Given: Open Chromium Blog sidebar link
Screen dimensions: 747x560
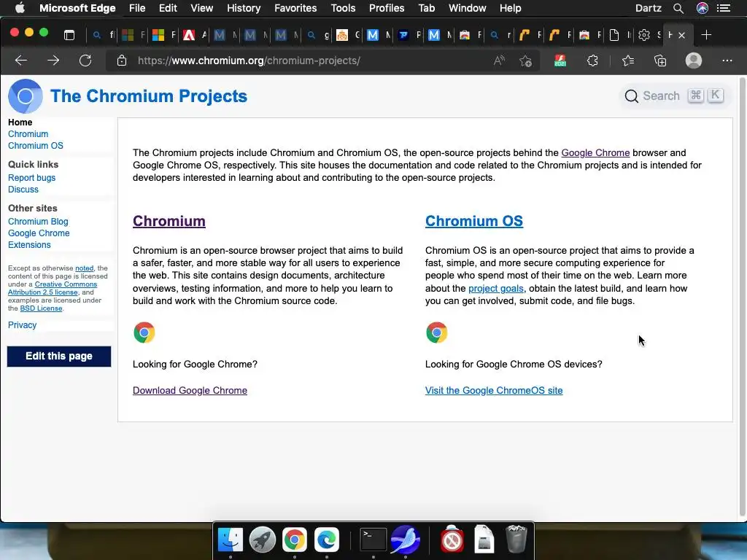Looking at the screenshot, I should 38,222.
